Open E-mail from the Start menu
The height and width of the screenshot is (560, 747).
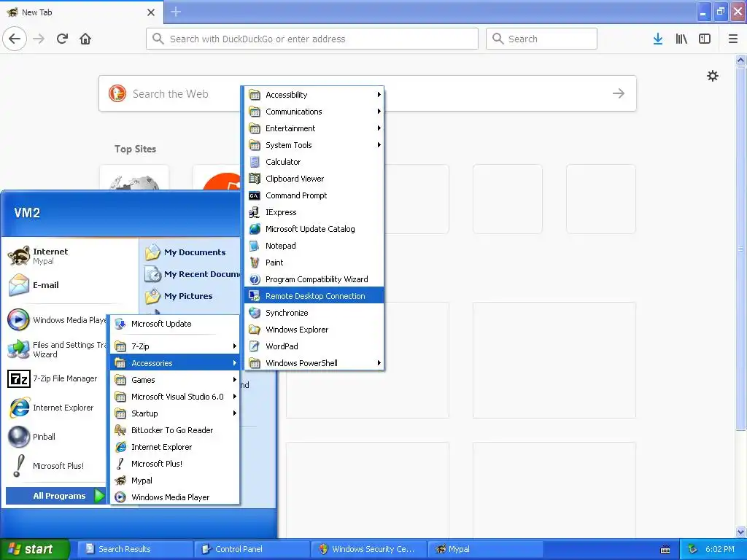(71, 285)
